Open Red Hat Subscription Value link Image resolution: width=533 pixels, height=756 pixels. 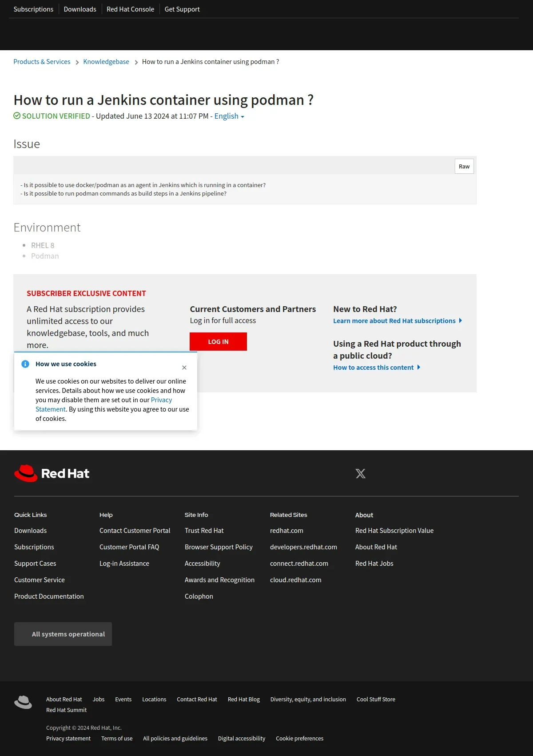[394, 531]
